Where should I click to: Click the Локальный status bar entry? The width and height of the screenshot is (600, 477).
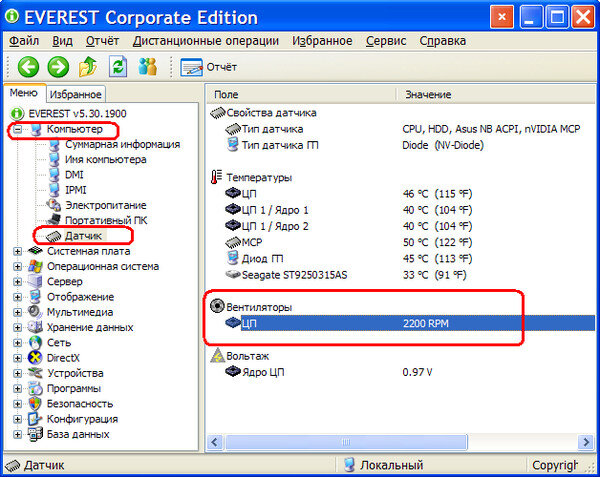384,465
